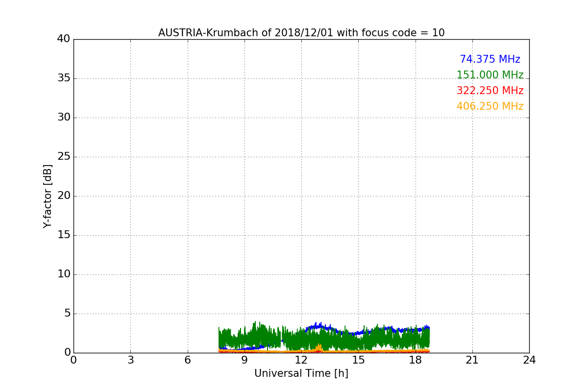
Task: Select the 151.000 MHz legend label
Action: point(490,75)
